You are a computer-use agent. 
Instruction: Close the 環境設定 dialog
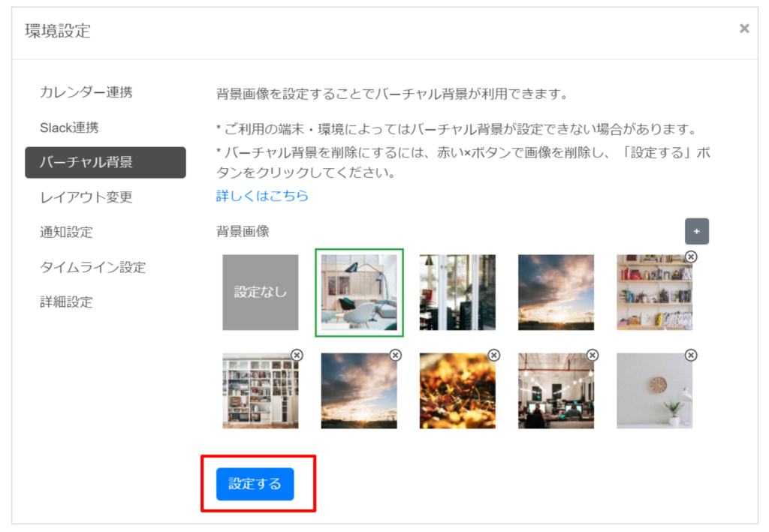(744, 29)
